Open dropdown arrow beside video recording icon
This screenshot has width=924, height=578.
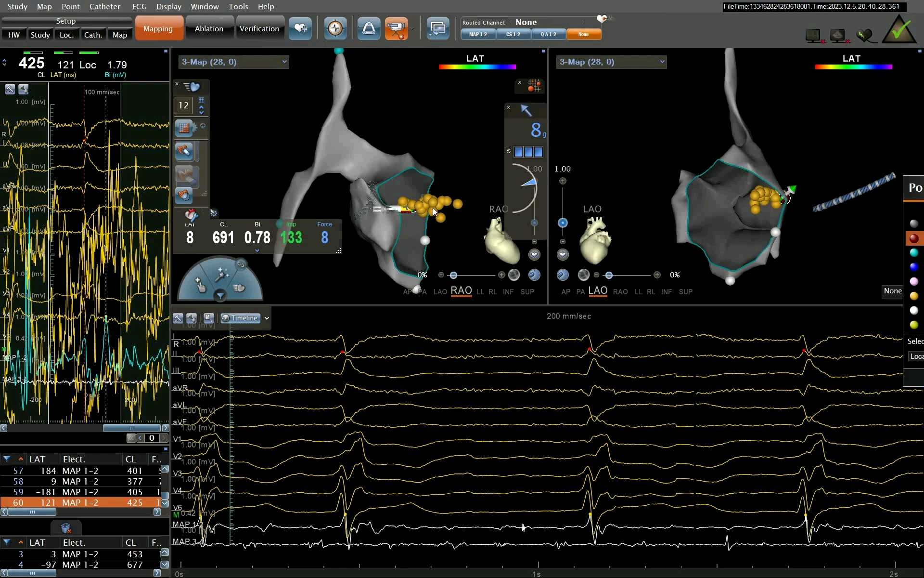(412, 29)
